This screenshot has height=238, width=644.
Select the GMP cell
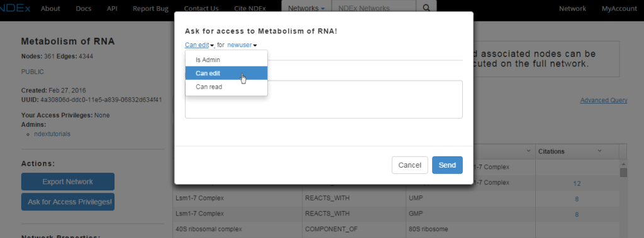pos(470,214)
